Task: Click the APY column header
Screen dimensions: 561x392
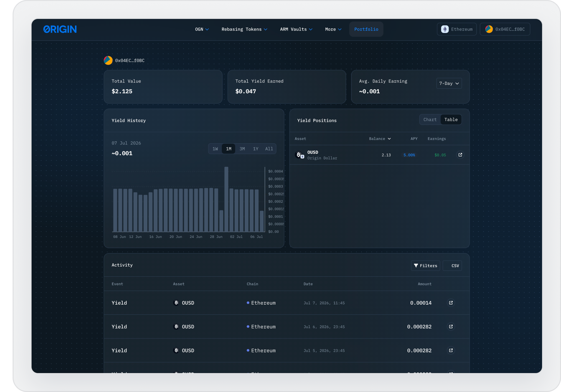Action: [x=414, y=138]
